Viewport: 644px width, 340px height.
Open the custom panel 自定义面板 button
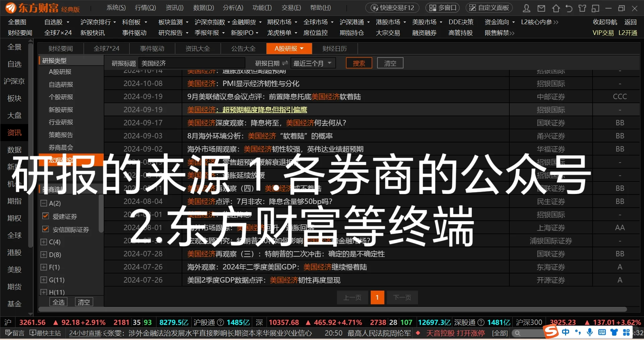(x=489, y=8)
